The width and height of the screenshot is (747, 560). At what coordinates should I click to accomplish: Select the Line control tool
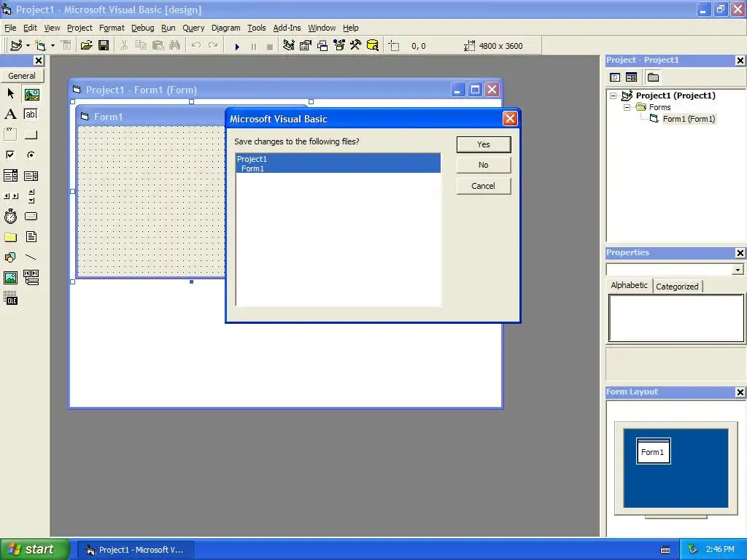(31, 257)
